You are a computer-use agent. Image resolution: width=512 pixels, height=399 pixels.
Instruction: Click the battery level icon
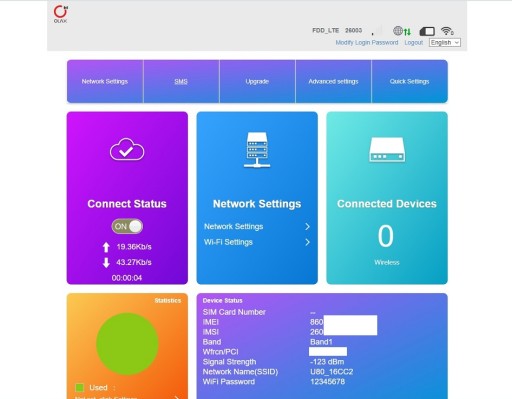(427, 31)
